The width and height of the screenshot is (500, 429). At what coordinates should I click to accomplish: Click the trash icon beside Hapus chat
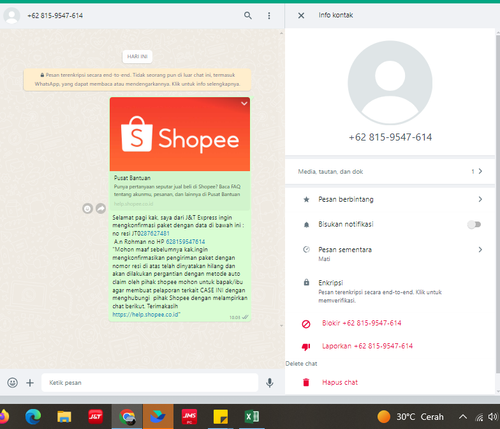pos(306,382)
